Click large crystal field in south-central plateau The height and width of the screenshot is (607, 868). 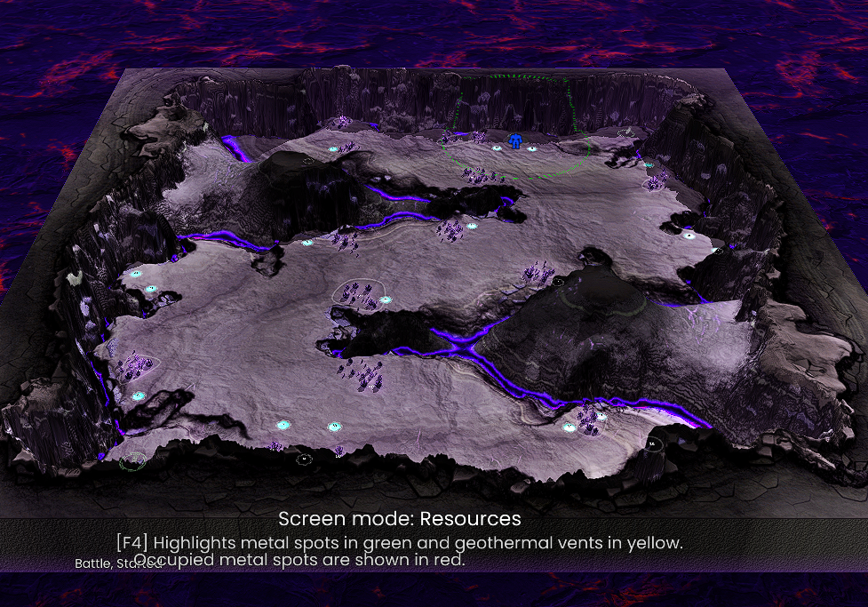tap(360, 375)
